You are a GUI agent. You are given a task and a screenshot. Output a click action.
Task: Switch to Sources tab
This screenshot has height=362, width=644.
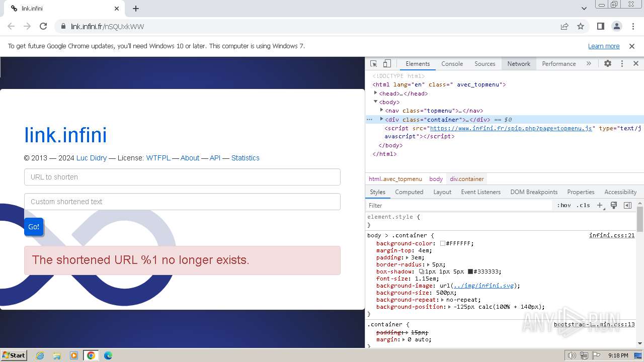[485, 64]
